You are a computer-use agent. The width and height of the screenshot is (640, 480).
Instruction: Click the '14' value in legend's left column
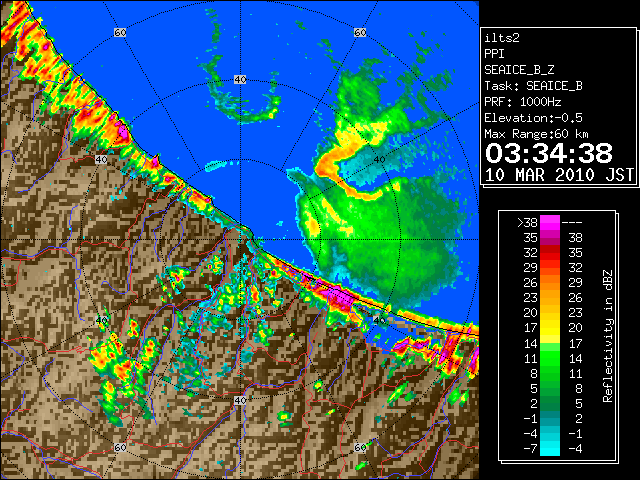pos(531,343)
